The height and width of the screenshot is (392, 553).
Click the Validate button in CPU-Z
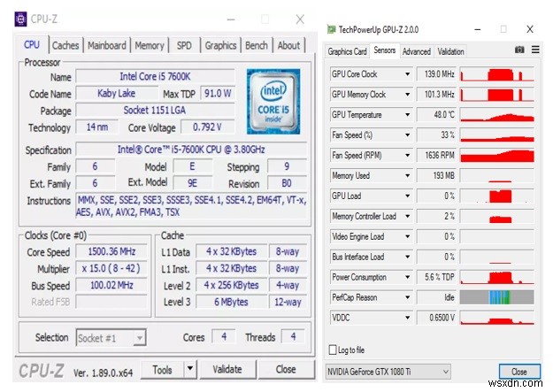click(227, 369)
